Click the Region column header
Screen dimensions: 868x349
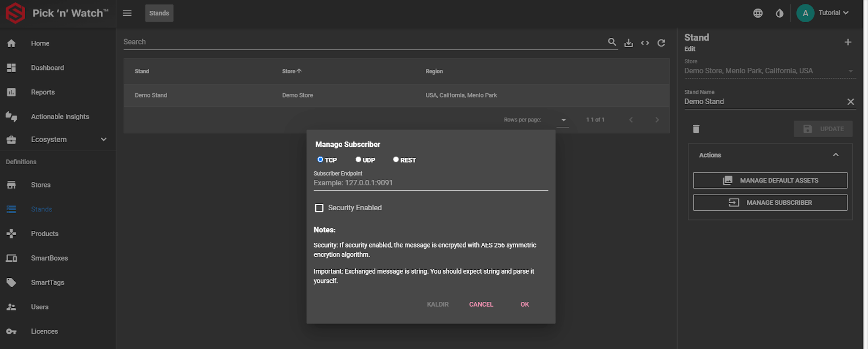coord(434,71)
